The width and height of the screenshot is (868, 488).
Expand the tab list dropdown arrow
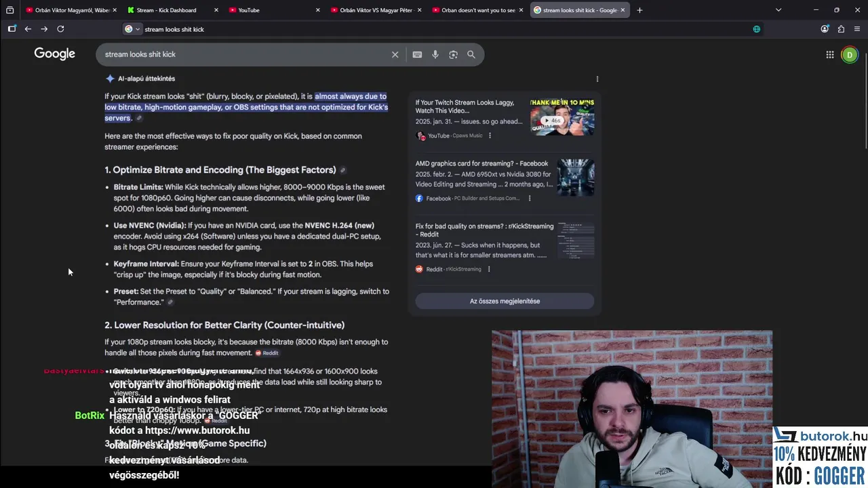778,10
